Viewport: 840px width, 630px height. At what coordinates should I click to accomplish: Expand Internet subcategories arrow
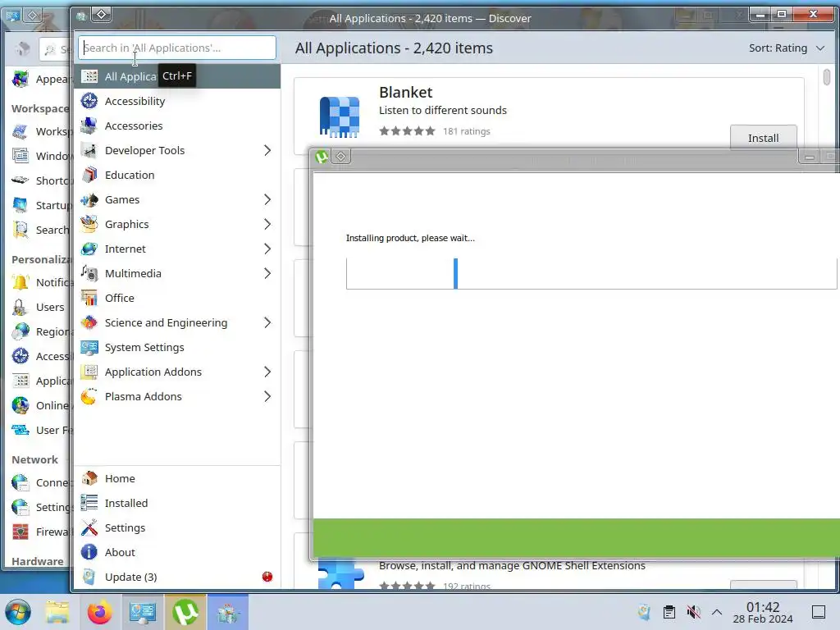267,249
